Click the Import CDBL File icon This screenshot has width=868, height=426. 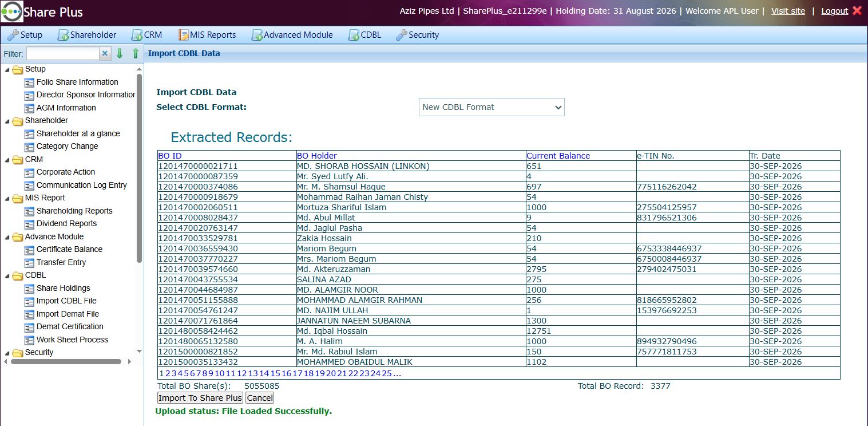(x=30, y=301)
